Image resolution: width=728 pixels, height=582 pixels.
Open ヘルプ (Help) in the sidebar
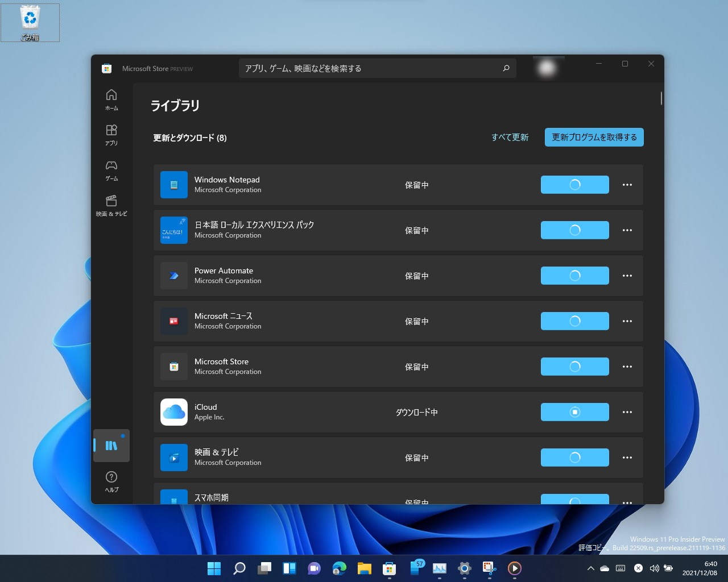111,481
